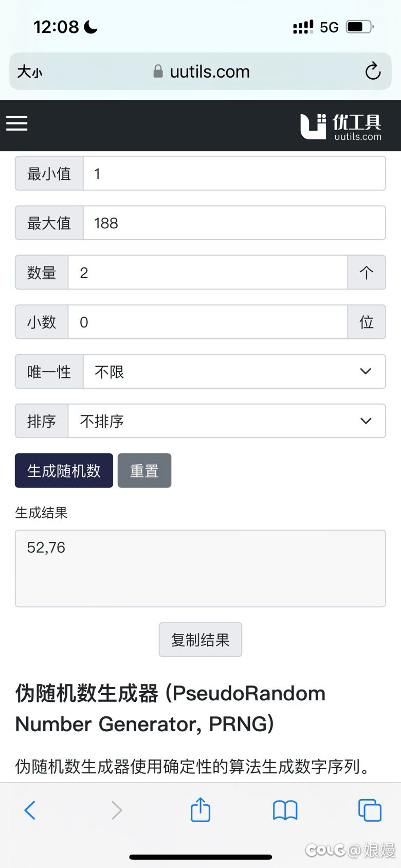Click the 生成结果 text area
The height and width of the screenshot is (868, 401).
point(200,568)
